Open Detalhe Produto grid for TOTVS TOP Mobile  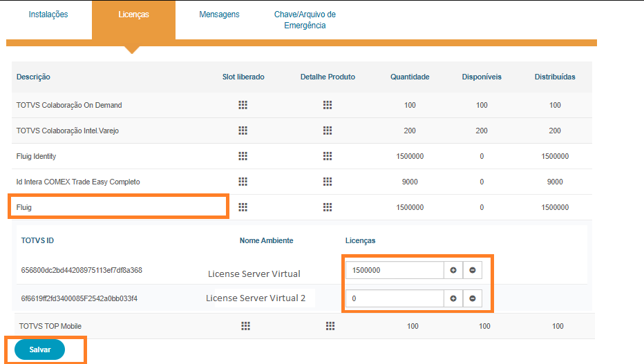point(330,326)
